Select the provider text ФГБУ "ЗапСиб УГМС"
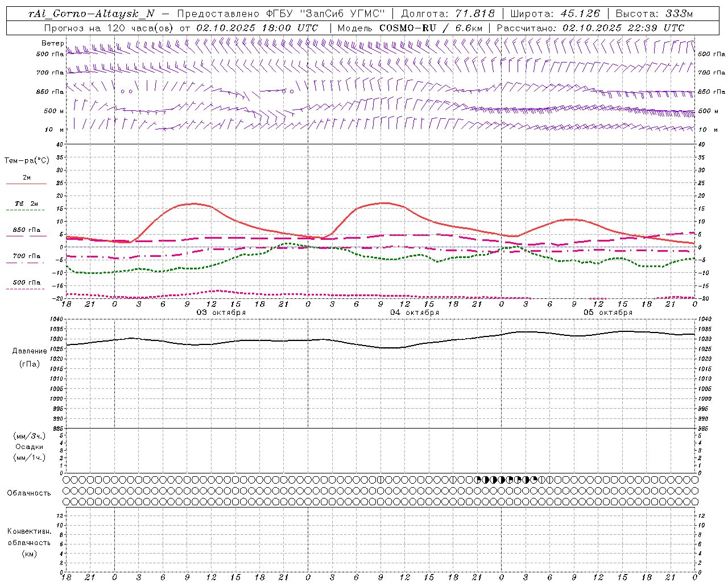728x582 pixels. (325, 14)
